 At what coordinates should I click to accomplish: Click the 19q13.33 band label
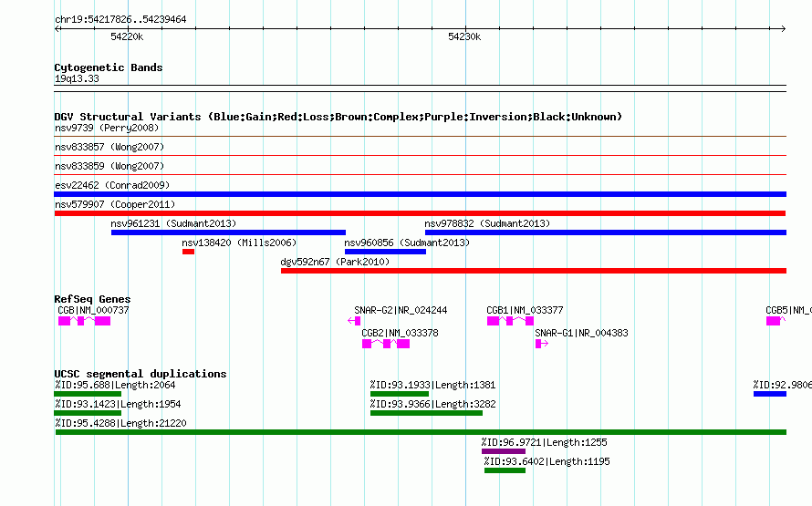[77, 78]
